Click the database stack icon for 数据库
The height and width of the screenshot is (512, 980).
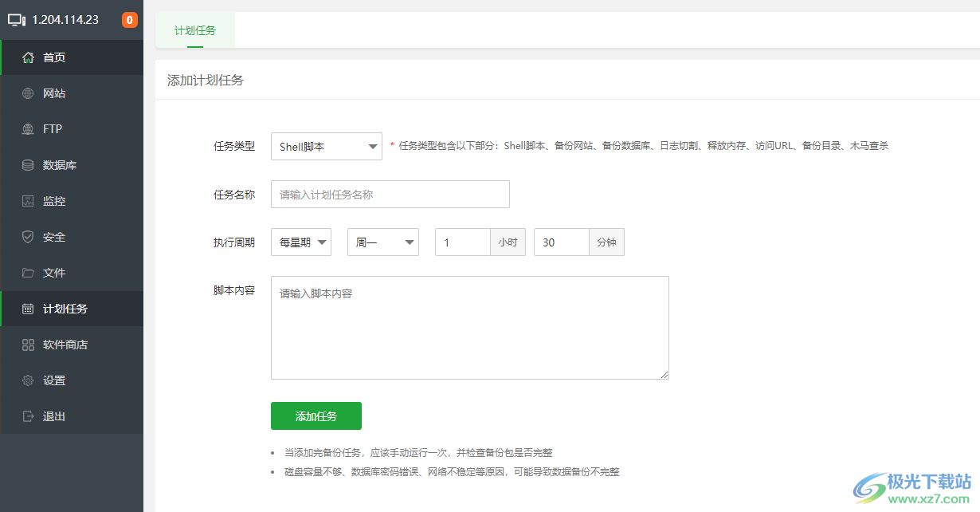coord(28,165)
